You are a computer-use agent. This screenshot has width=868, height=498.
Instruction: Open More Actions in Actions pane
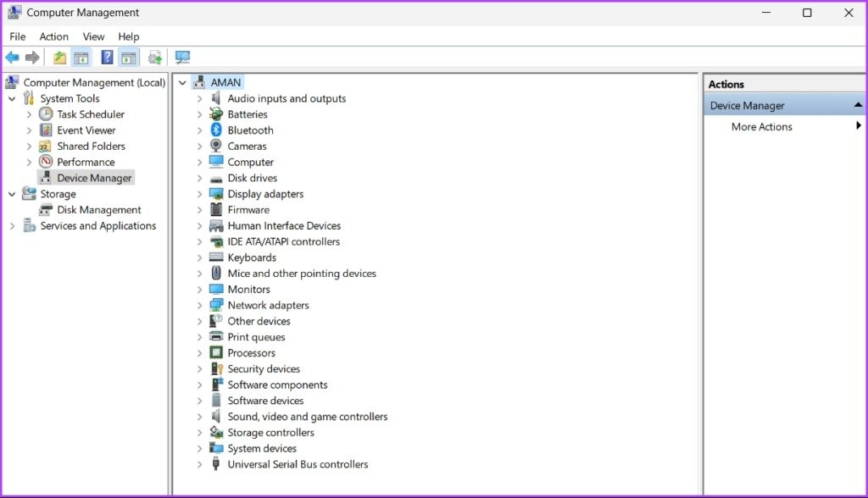pyautogui.click(x=761, y=127)
